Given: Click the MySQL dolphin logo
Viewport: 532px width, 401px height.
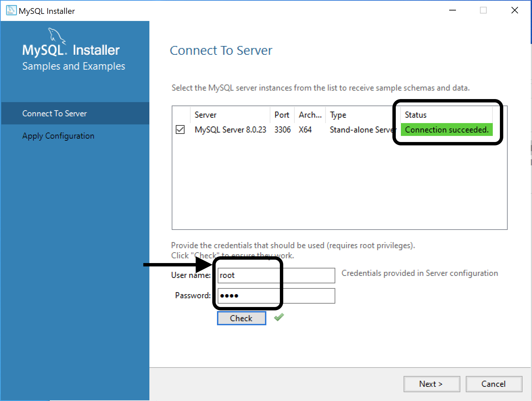Looking at the screenshot, I should click(x=56, y=36).
